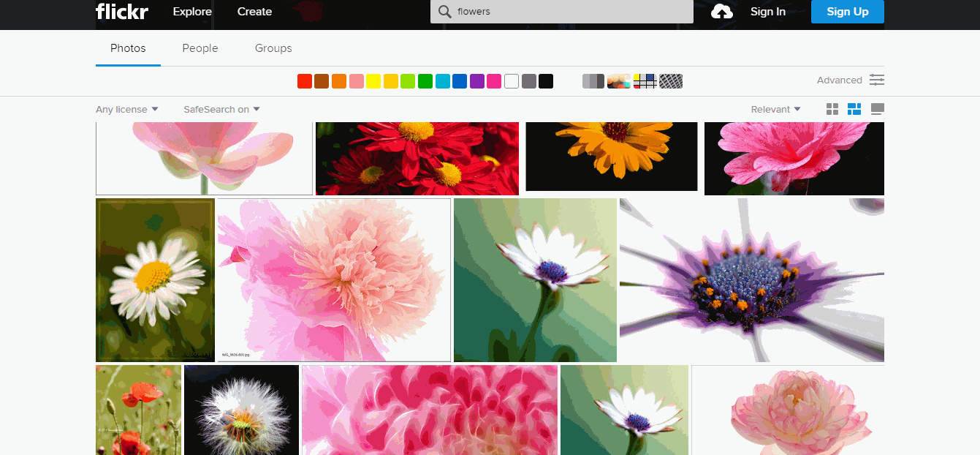The width and height of the screenshot is (980, 455).
Task: Filter by pattern style
Action: pos(671,81)
